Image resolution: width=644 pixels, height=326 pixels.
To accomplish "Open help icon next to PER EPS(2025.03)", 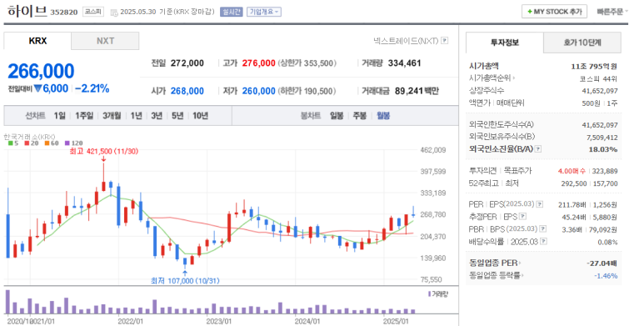I will coord(540,204).
